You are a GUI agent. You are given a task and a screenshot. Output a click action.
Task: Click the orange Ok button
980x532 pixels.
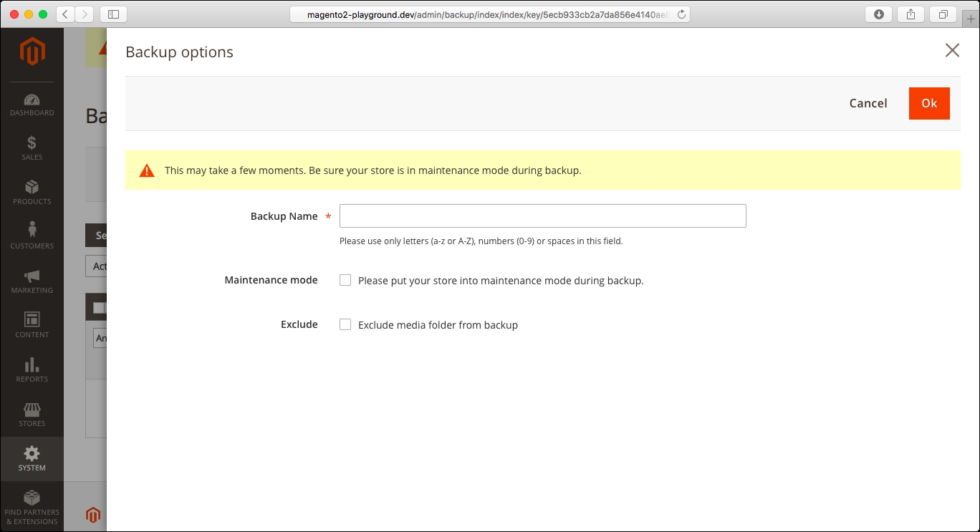[x=929, y=103]
